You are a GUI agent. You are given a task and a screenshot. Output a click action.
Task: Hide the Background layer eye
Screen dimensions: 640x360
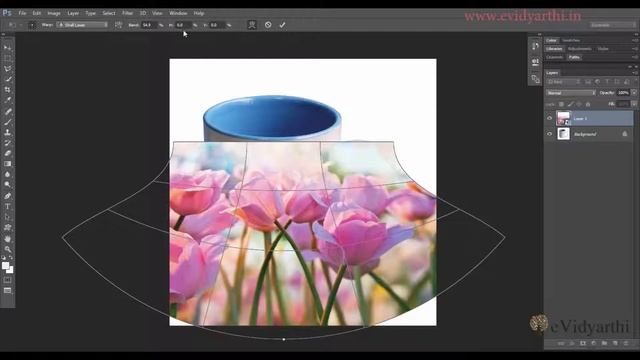[549, 134]
